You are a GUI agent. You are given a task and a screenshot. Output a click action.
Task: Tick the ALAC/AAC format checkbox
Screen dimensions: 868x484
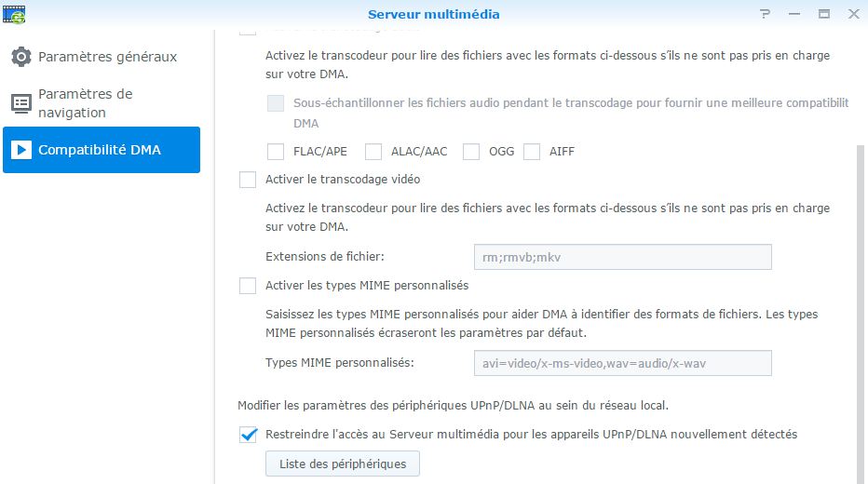coord(373,152)
